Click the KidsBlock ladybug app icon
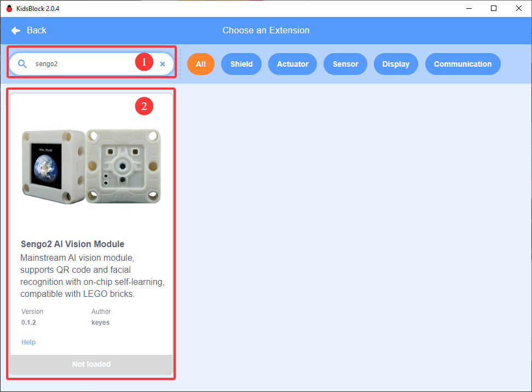 [9, 8]
